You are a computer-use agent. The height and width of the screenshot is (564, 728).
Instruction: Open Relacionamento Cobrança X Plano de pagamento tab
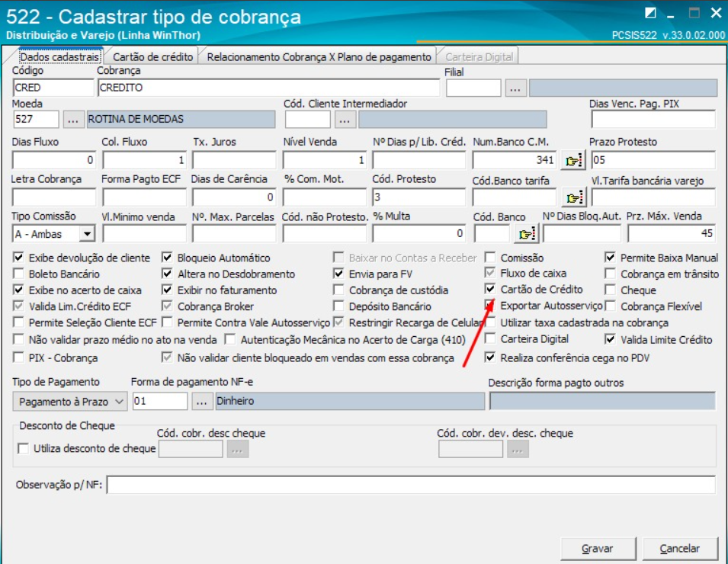(319, 56)
